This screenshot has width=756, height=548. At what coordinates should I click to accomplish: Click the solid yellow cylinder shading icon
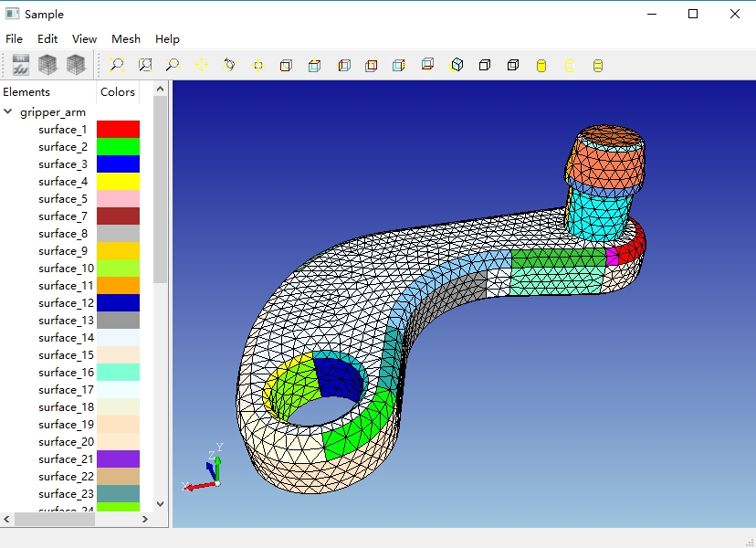coord(541,65)
